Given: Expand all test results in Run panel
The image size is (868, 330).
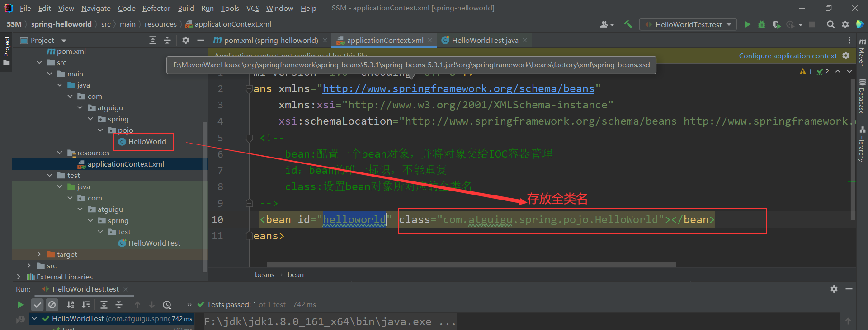Looking at the screenshot, I should (104, 305).
